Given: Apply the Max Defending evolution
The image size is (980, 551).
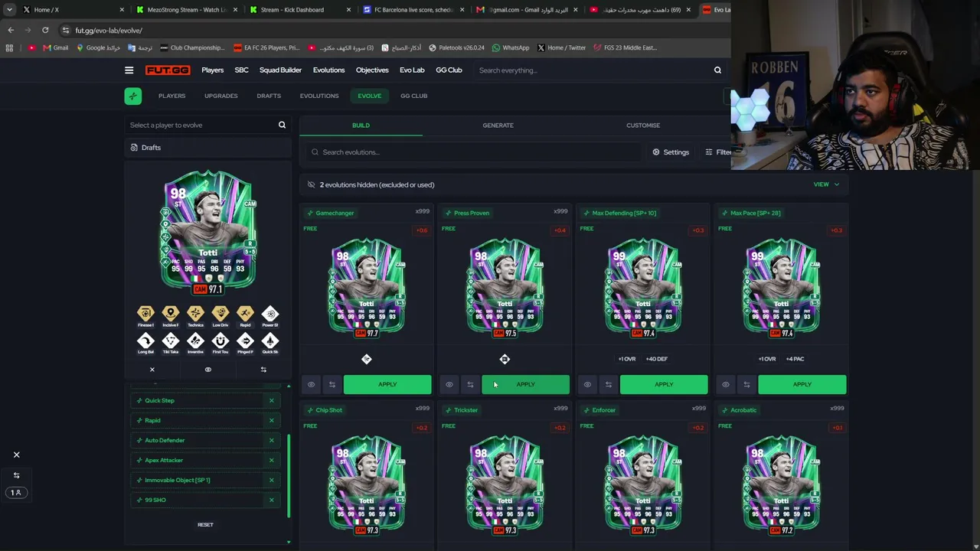Looking at the screenshot, I should pos(664,384).
